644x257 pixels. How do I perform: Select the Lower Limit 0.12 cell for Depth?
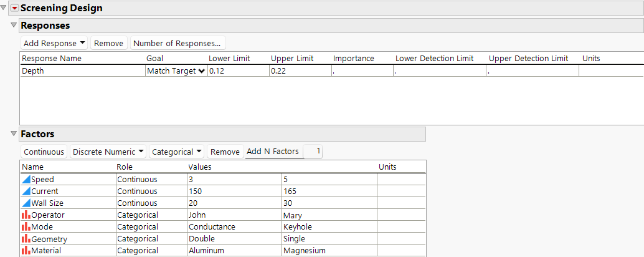[x=237, y=71]
